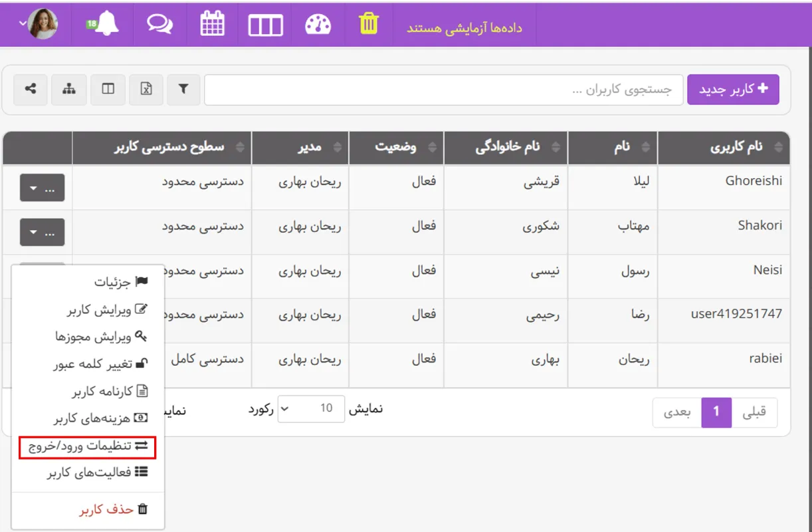Click the share icon in the toolbar
Viewport: 812px width, 532px height.
30,88
